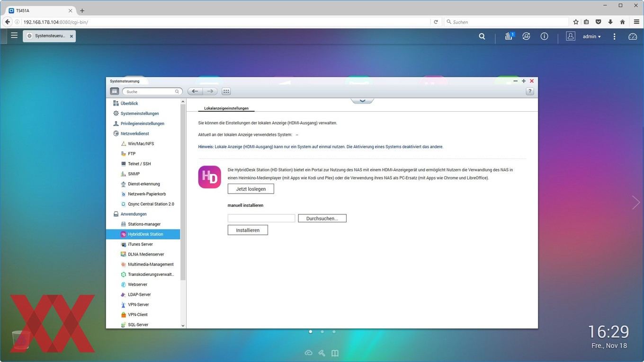Click the Suche field in Systemsteuerung
The width and height of the screenshot is (644, 362).
pyautogui.click(x=152, y=91)
